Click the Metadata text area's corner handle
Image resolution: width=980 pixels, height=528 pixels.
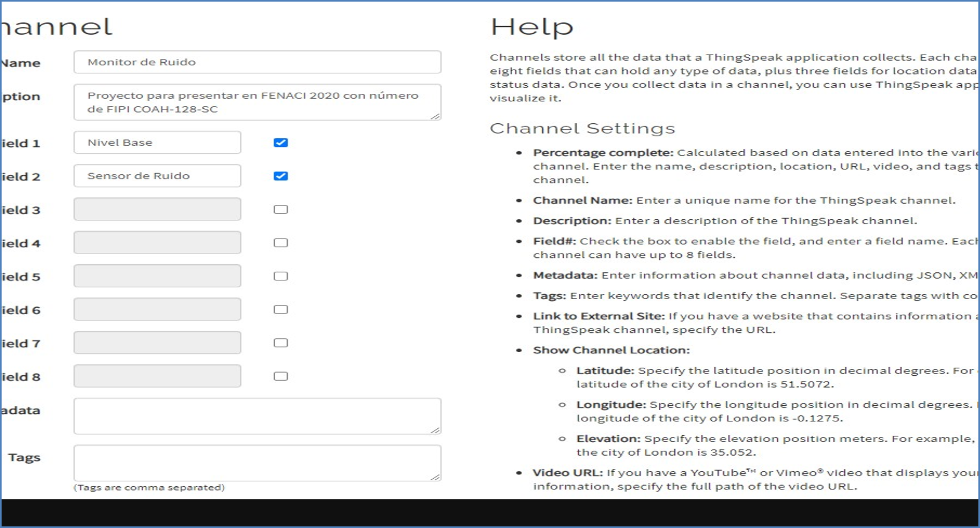tap(436, 430)
